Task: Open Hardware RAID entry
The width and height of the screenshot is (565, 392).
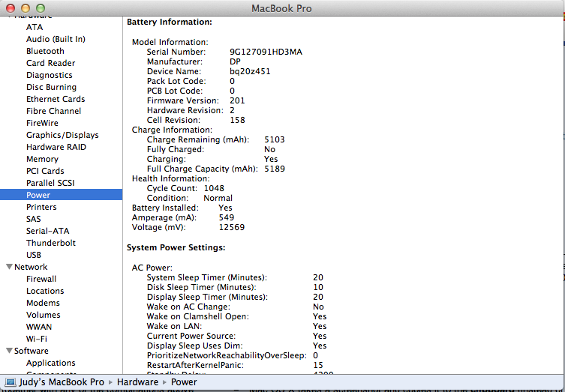Action: pyautogui.click(x=56, y=147)
